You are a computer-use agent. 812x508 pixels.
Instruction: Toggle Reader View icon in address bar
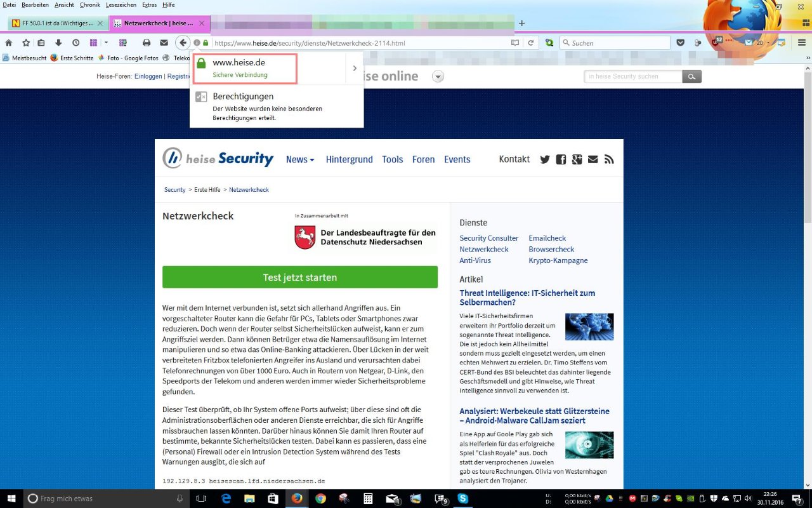tap(515, 43)
